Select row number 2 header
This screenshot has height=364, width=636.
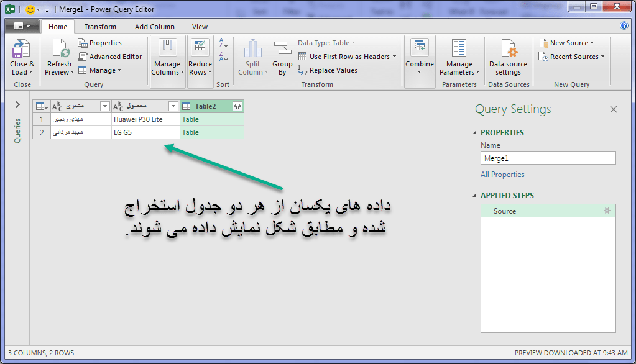click(x=42, y=132)
